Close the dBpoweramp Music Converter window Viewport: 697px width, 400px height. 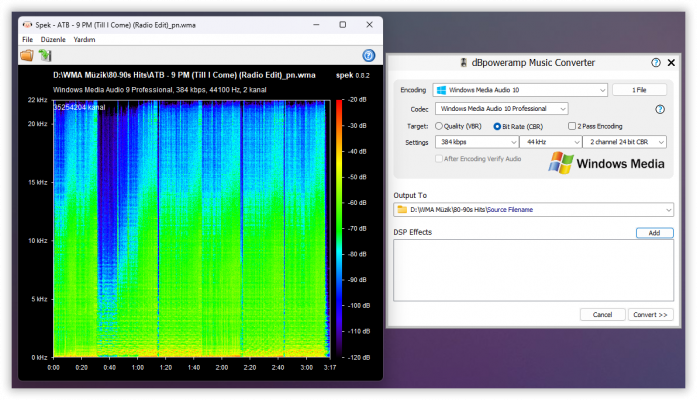[671, 63]
